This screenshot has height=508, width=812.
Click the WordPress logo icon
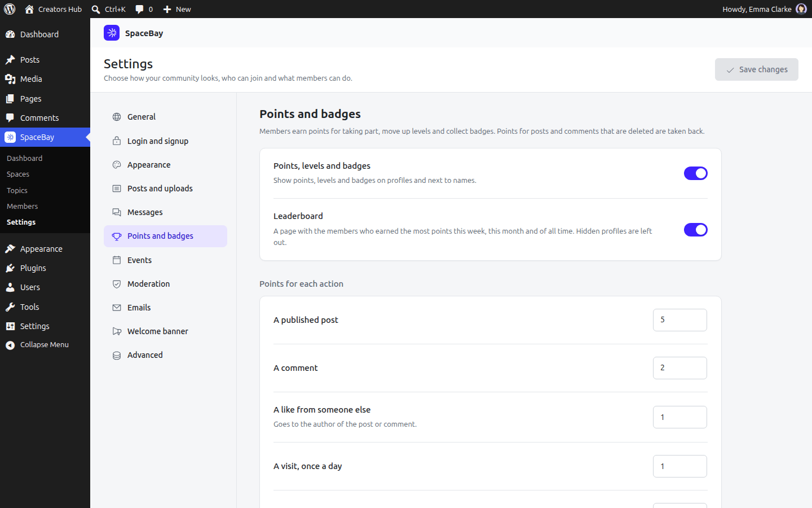click(x=10, y=9)
